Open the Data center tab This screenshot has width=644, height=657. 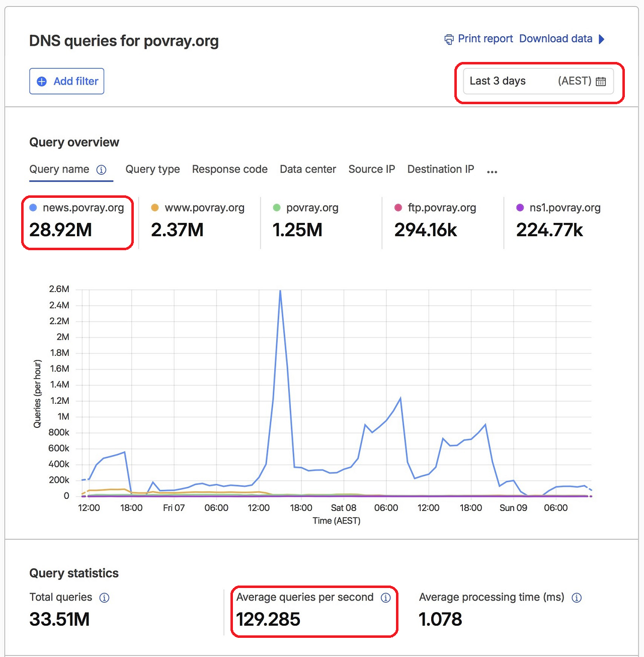(x=308, y=170)
